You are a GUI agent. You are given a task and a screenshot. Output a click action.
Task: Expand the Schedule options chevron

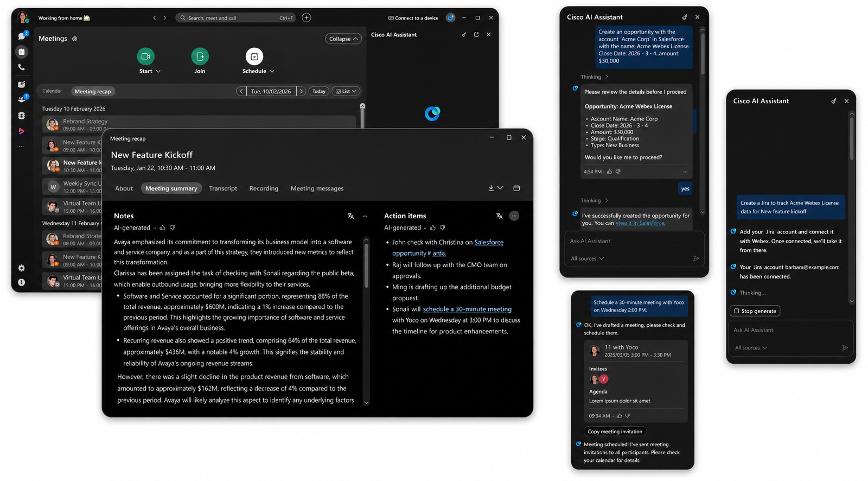pyautogui.click(x=272, y=71)
